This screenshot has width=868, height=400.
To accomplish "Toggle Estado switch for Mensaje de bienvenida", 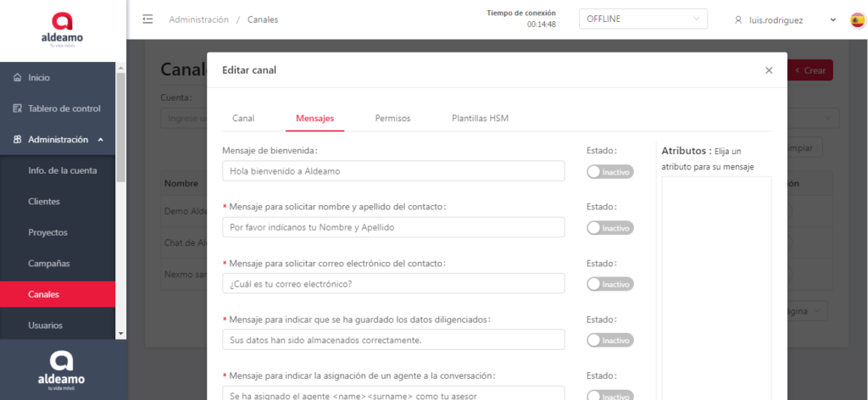I will click(x=609, y=171).
